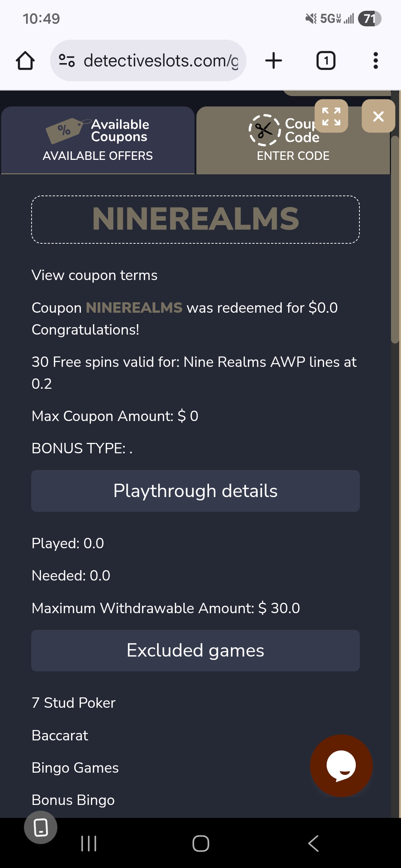Open Android recent apps button
This screenshot has width=401, height=868.
click(x=89, y=844)
